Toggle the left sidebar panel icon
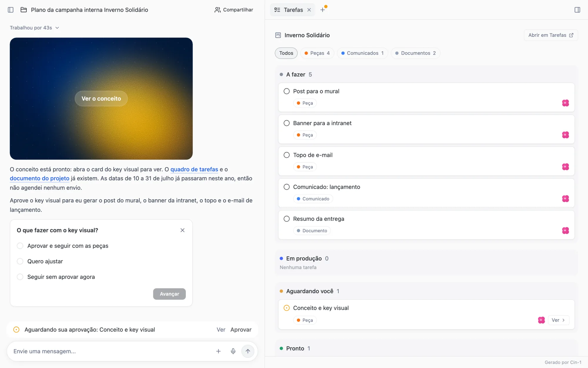Image resolution: width=588 pixels, height=368 pixels. (x=11, y=10)
